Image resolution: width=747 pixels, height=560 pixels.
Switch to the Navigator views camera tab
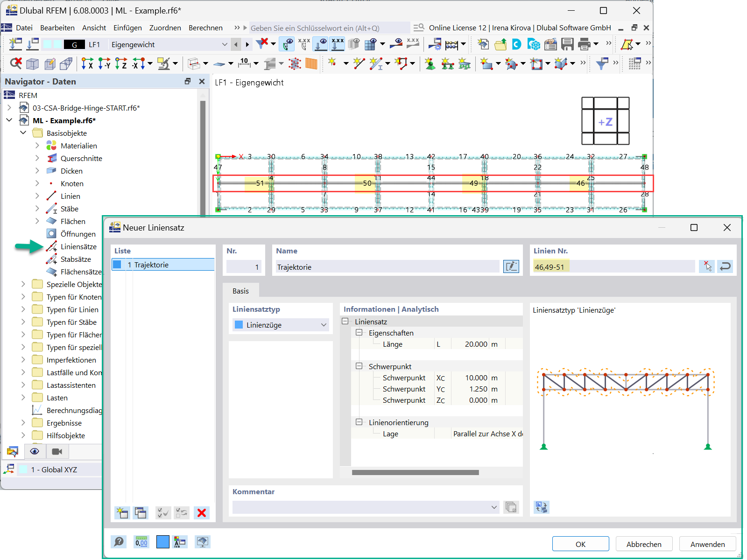pos(57,451)
